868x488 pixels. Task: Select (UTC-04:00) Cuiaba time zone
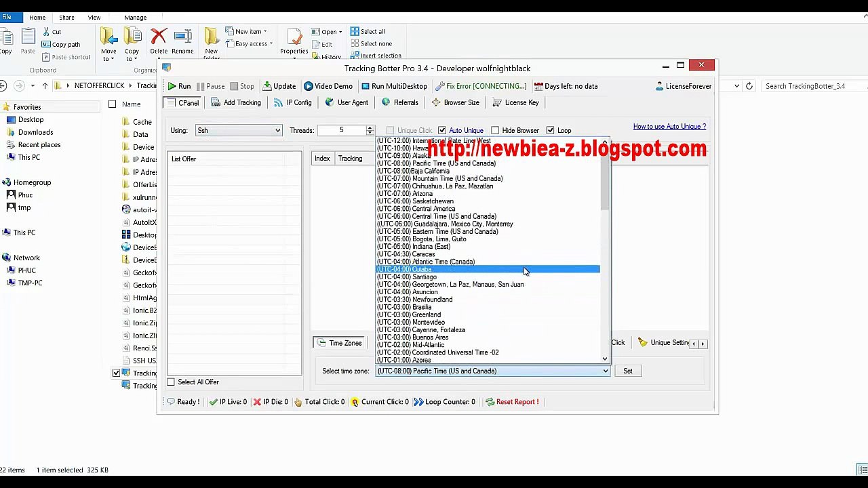488,269
